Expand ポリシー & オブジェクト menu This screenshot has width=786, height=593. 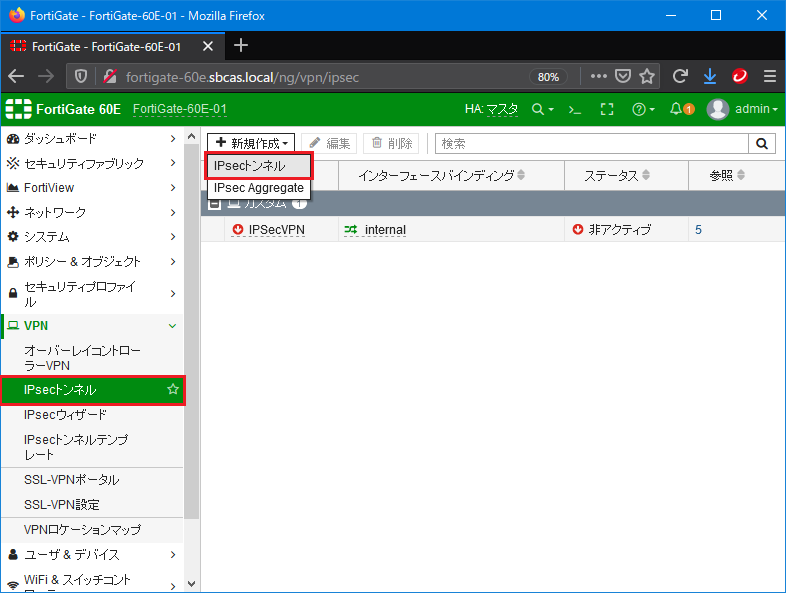pyautogui.click(x=92, y=261)
